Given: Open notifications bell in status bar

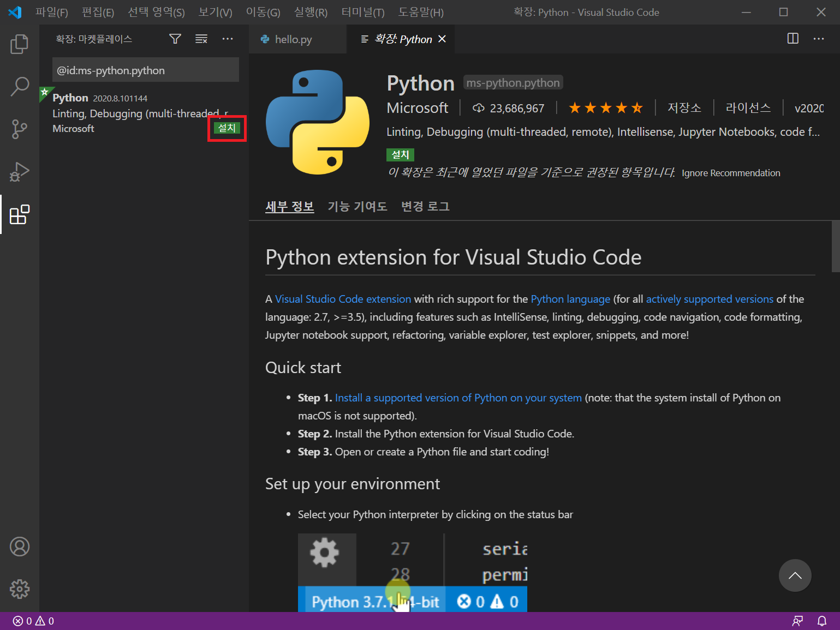Looking at the screenshot, I should tap(822, 621).
